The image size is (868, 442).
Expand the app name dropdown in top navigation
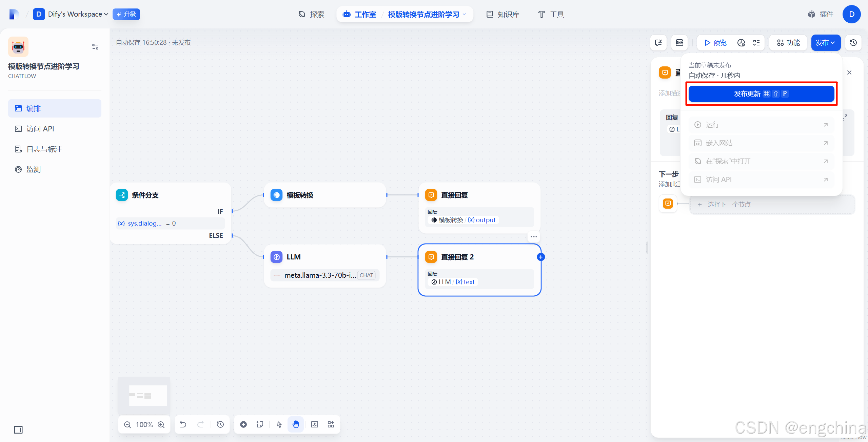(x=427, y=14)
